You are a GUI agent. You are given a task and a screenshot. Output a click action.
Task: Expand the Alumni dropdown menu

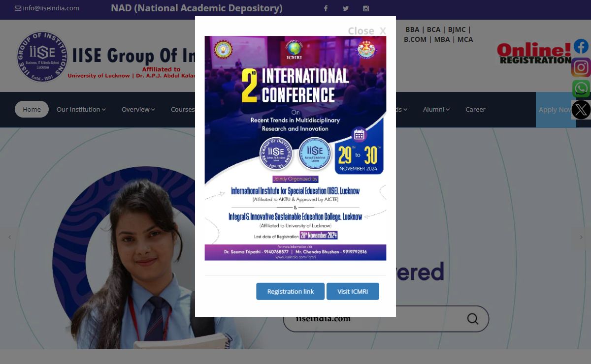[x=436, y=109]
